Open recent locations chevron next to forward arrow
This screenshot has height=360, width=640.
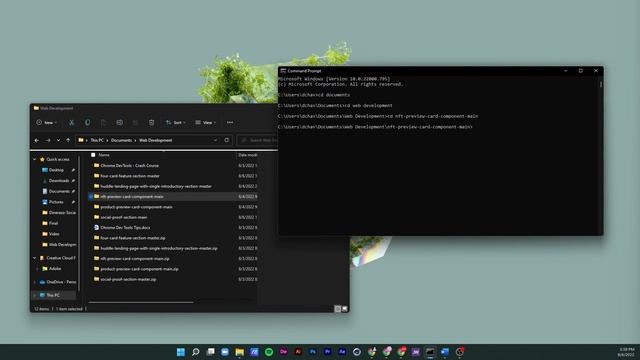[58, 140]
